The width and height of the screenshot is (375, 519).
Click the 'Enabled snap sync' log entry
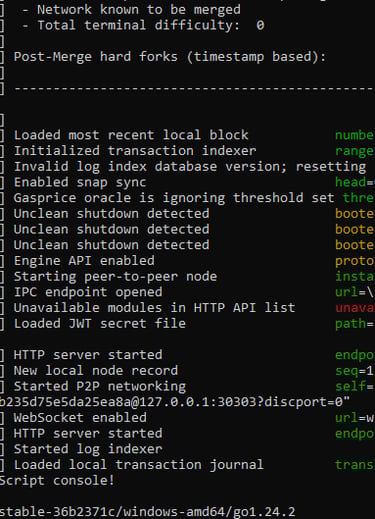(80, 182)
